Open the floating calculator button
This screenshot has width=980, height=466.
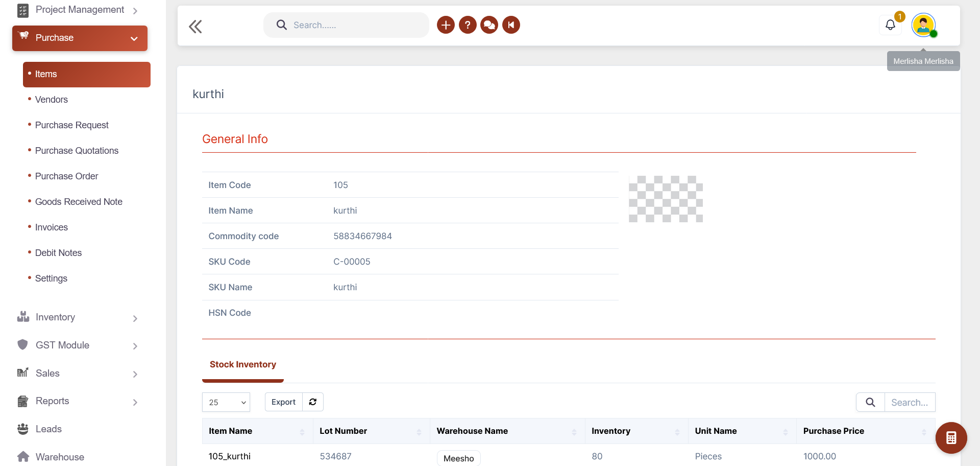coord(951,438)
